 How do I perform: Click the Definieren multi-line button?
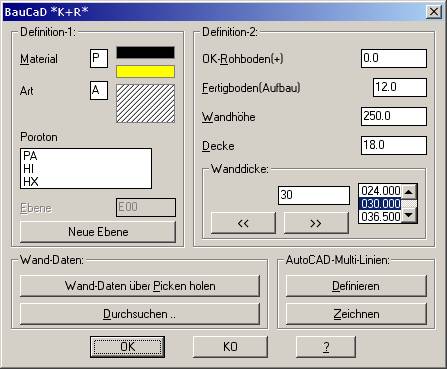coord(356,286)
